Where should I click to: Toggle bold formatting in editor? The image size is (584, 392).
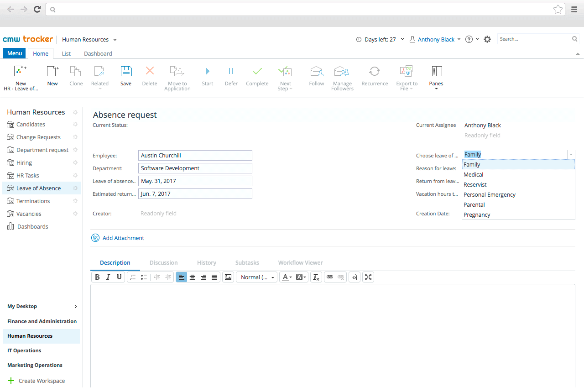tap(97, 277)
